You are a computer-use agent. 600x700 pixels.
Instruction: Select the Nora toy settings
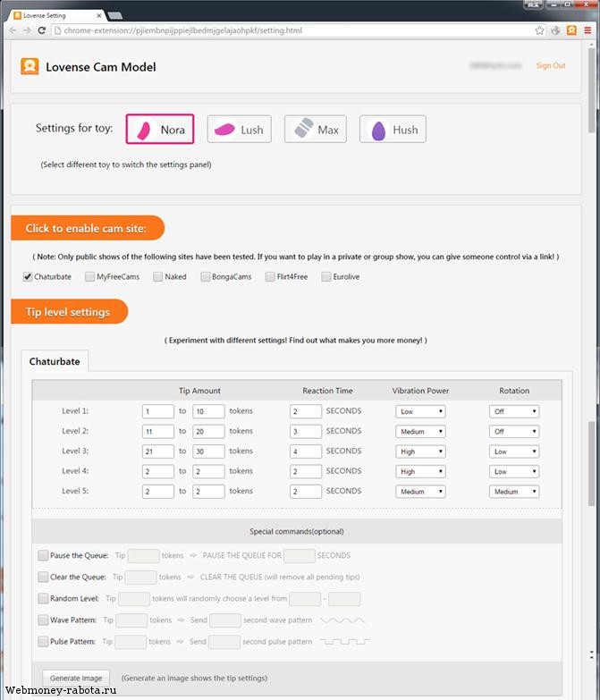[160, 129]
